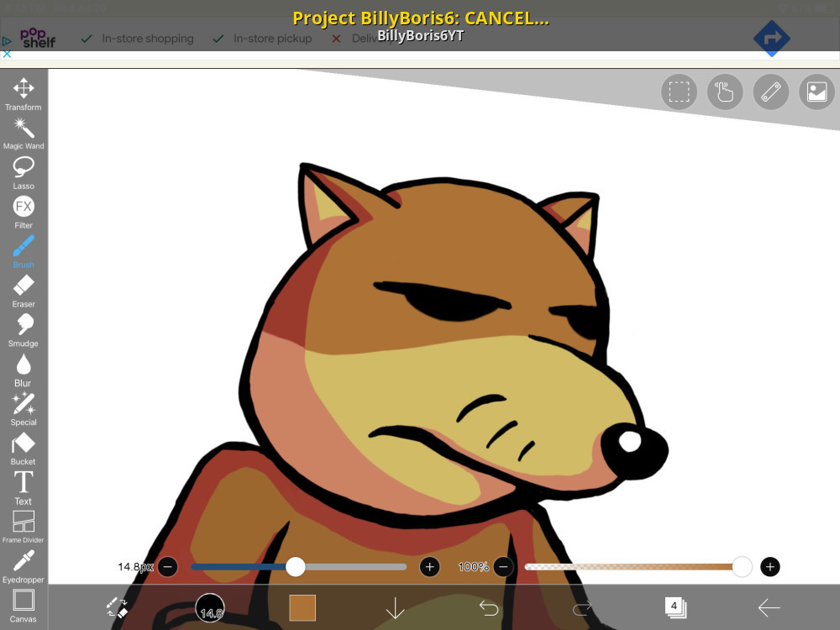
Task: Open the FX Filter tool
Action: 24,213
